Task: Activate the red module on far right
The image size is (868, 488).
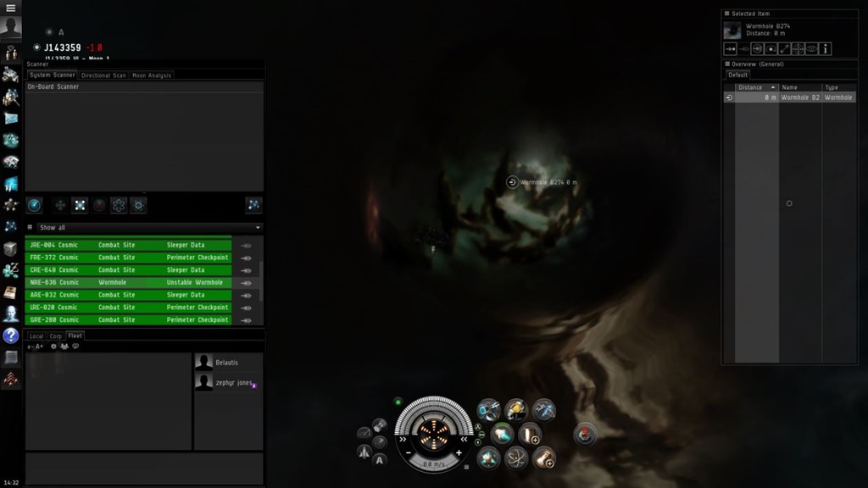Action: (585, 435)
